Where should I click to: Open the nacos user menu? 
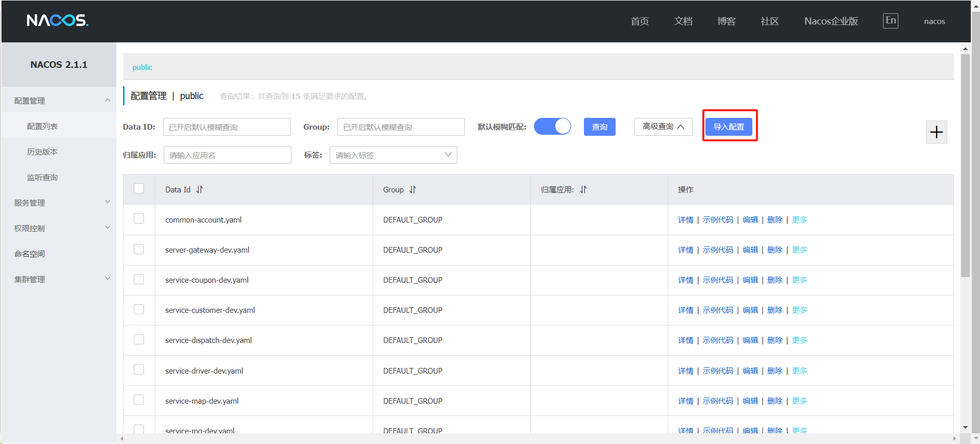tap(935, 21)
